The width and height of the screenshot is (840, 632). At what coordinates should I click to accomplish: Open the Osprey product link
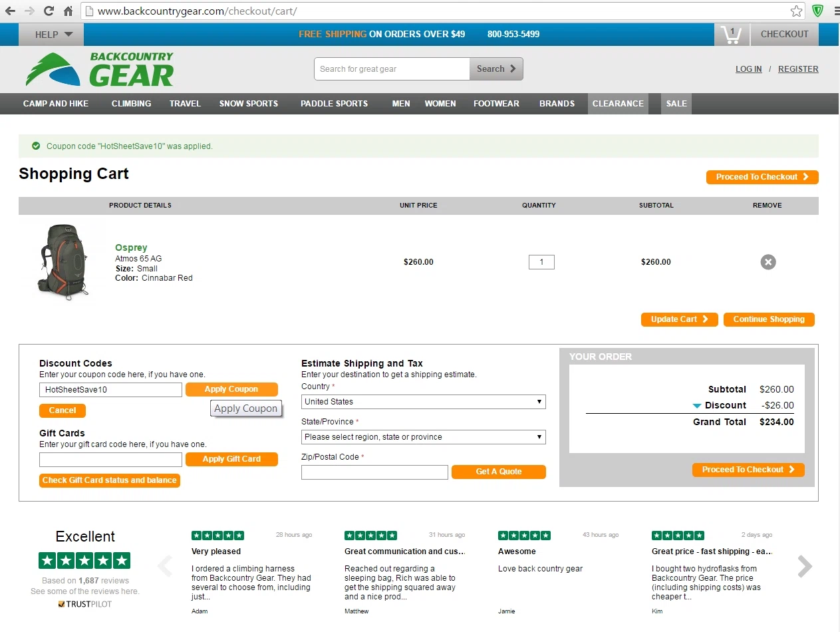[131, 247]
